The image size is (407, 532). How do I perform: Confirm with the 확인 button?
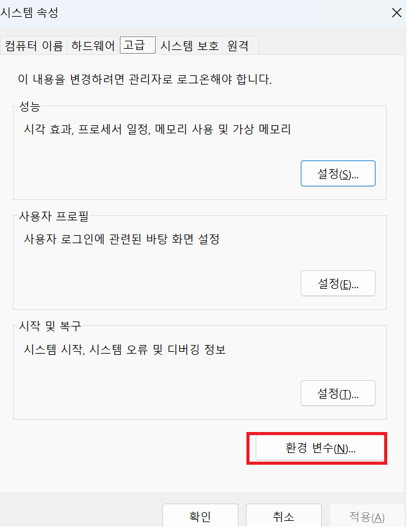(200, 517)
